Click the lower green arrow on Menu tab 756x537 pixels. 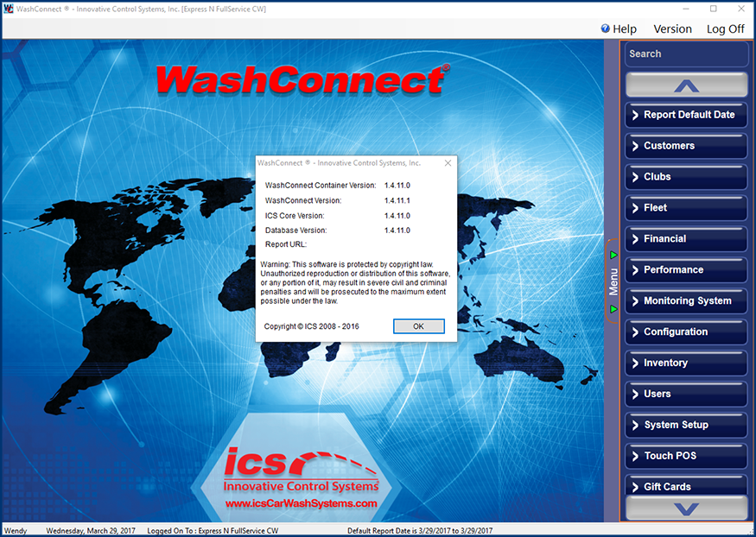[x=613, y=308]
